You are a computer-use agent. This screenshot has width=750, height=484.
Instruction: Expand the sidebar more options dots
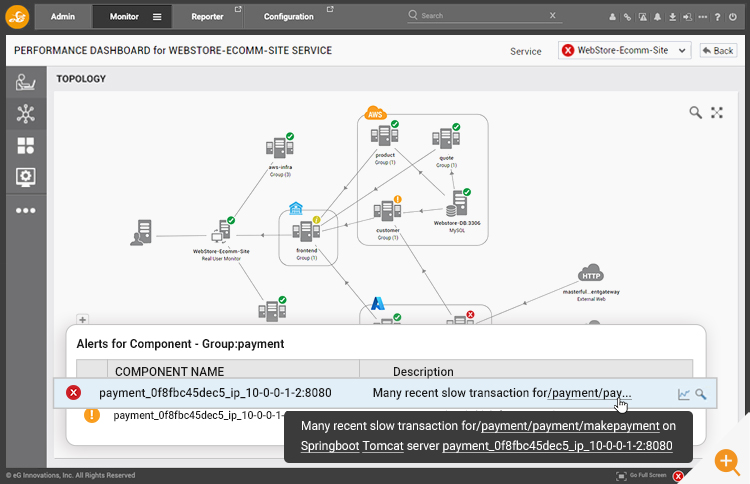pyautogui.click(x=25, y=210)
